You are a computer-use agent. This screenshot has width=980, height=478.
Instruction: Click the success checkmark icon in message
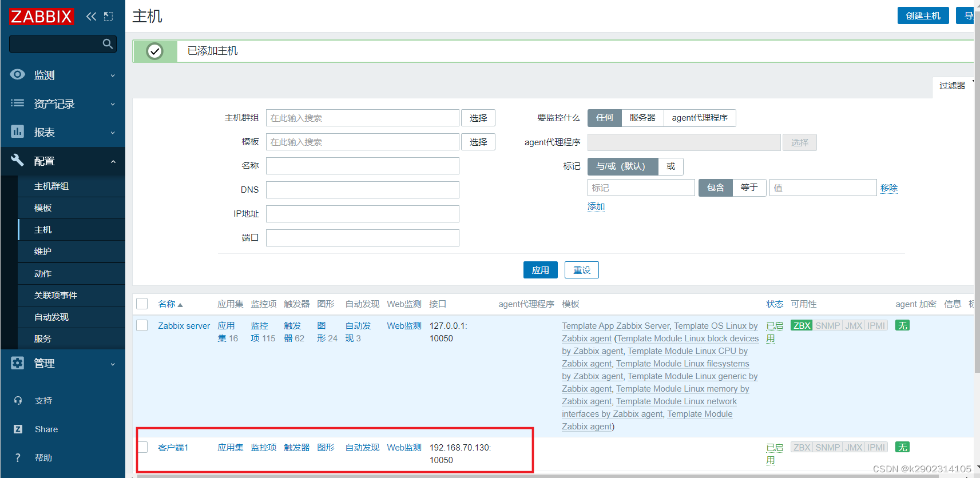(154, 51)
